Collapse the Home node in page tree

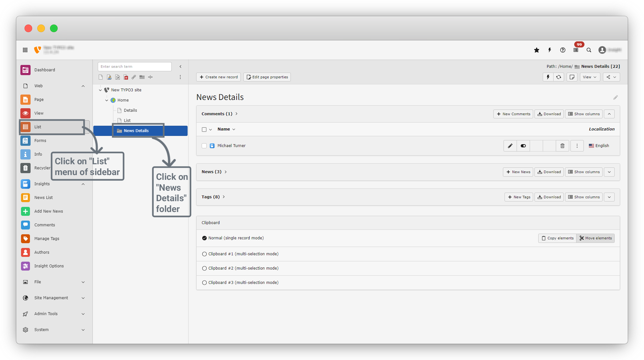[x=107, y=100]
